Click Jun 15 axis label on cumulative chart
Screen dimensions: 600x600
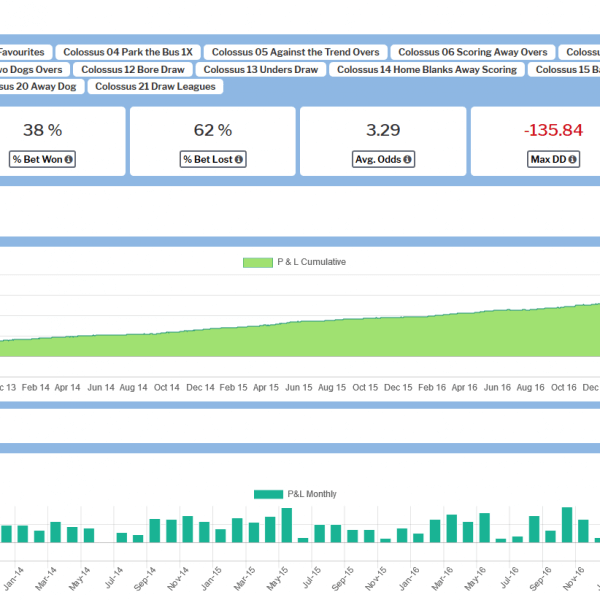tap(299, 388)
